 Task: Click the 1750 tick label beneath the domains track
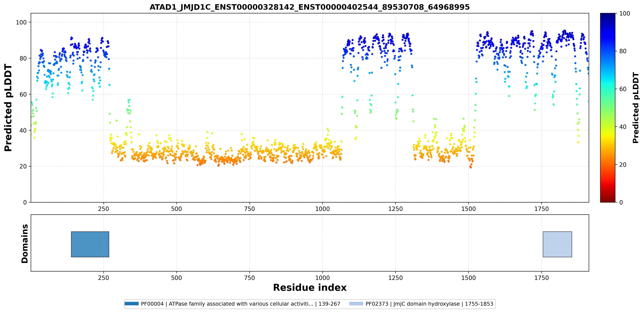tap(542, 278)
